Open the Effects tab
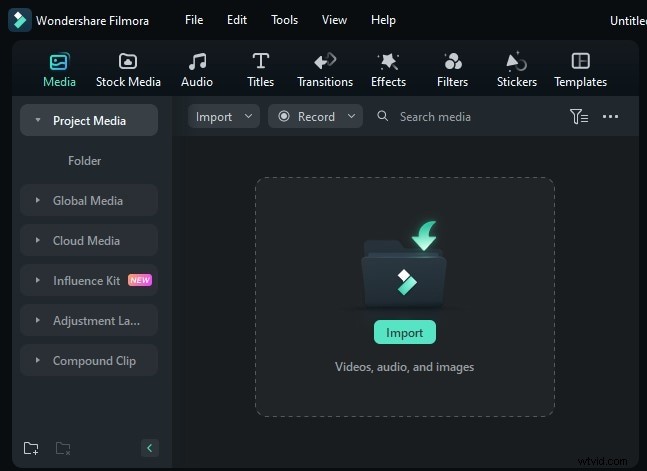Viewport: 647px width, 471px height. tap(388, 70)
